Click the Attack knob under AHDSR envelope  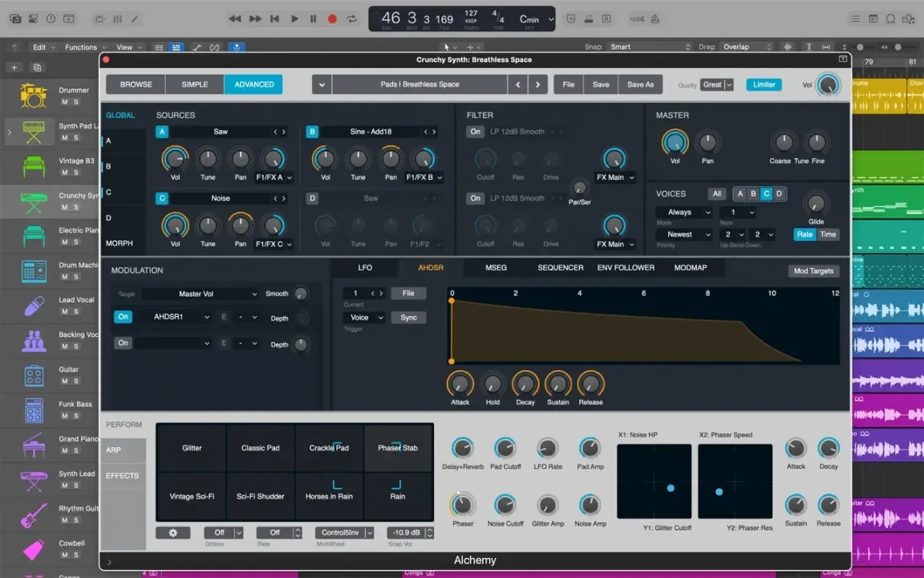pyautogui.click(x=460, y=384)
